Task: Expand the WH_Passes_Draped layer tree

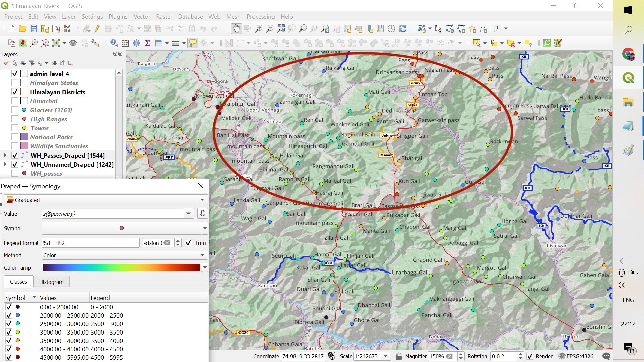Action: pos(5,155)
